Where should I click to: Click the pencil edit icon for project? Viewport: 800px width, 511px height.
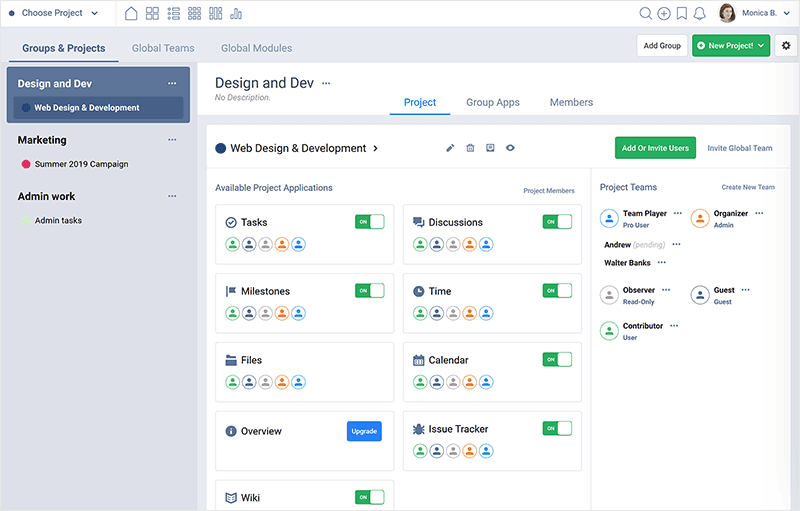coord(450,148)
